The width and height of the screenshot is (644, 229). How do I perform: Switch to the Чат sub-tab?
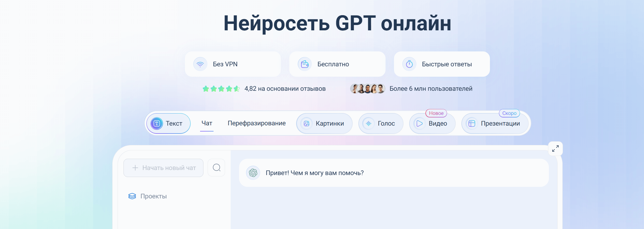point(207,123)
